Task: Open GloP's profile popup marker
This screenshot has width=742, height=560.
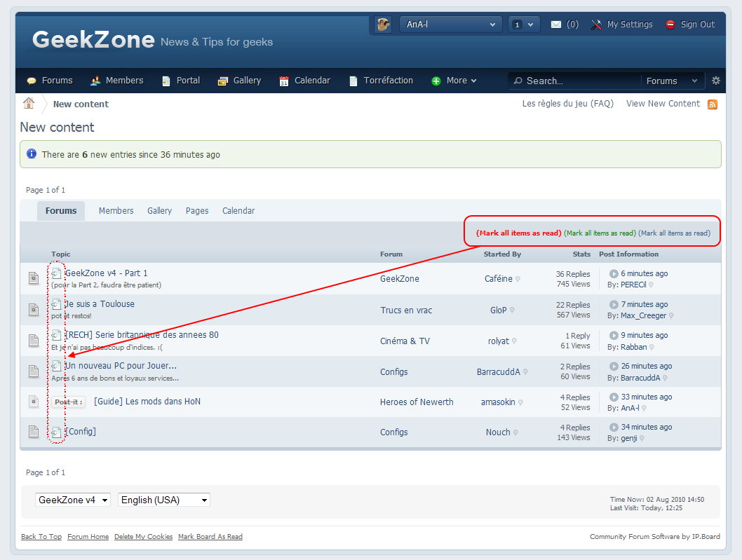Action: click(512, 310)
